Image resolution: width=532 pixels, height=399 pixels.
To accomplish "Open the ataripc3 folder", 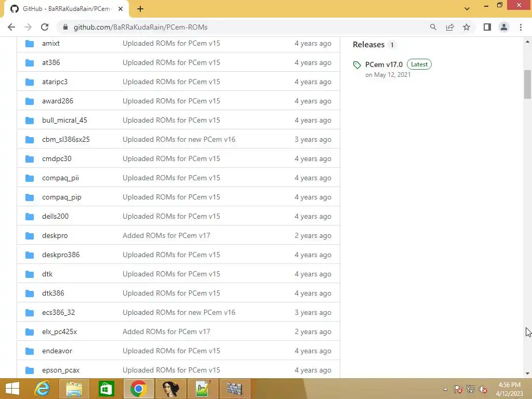I will click(x=55, y=82).
